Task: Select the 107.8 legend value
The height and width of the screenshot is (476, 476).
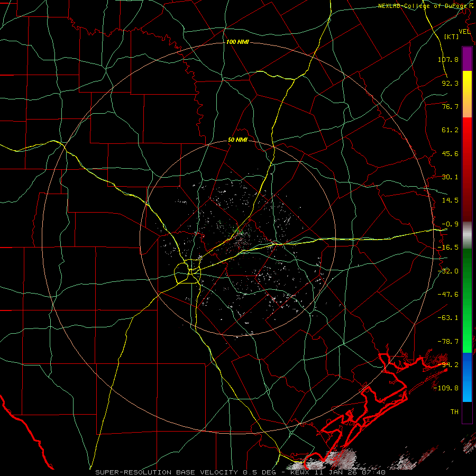Action: (448, 59)
